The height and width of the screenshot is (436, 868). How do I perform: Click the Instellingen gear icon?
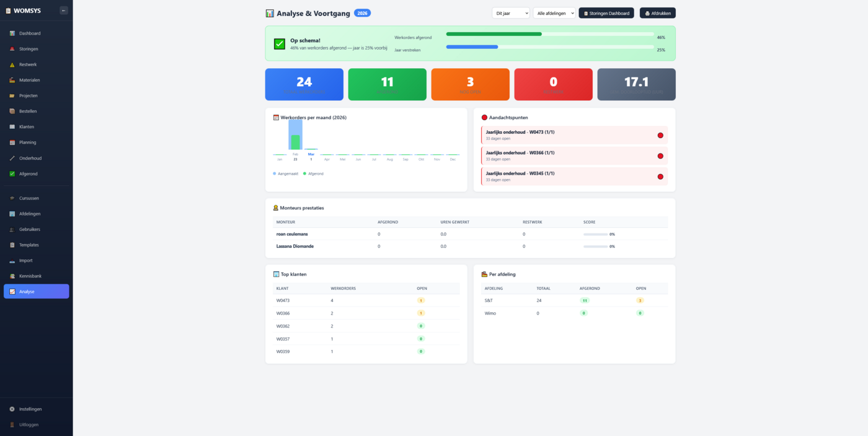(11, 409)
